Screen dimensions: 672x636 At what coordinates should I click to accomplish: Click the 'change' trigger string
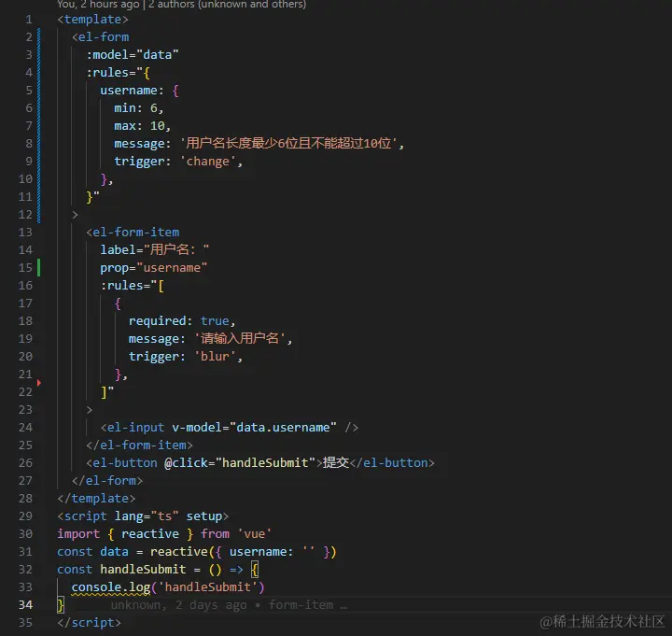(208, 162)
